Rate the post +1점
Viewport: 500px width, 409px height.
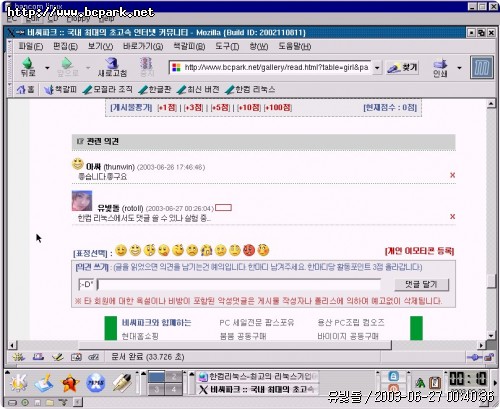167,108
